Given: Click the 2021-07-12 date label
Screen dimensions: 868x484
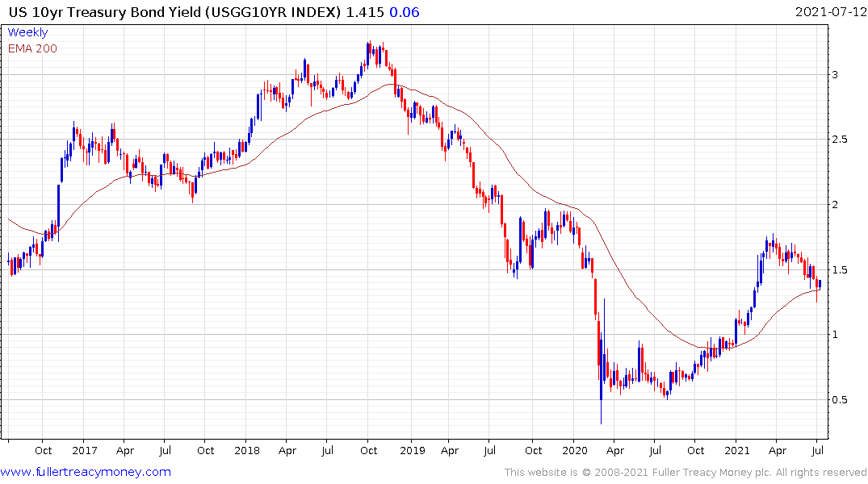Looking at the screenshot, I should (830, 11).
